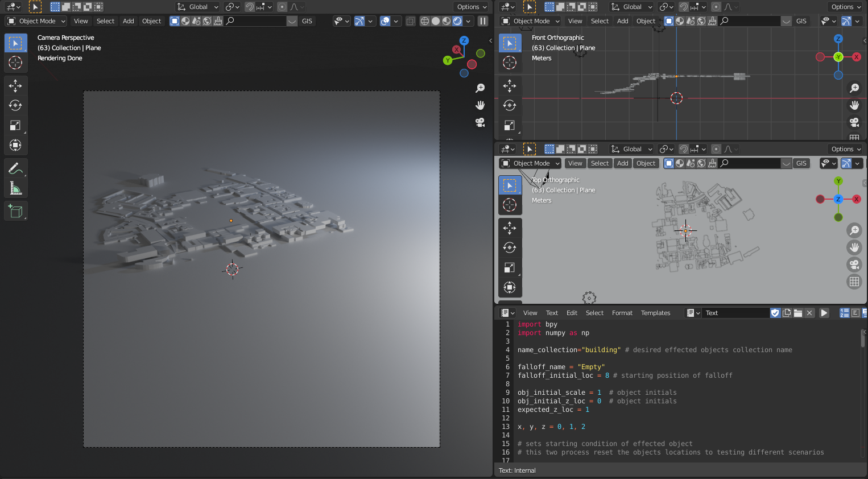Switch to Wireframe shading in Camera viewport header
The width and height of the screenshot is (868, 479).
[425, 21]
